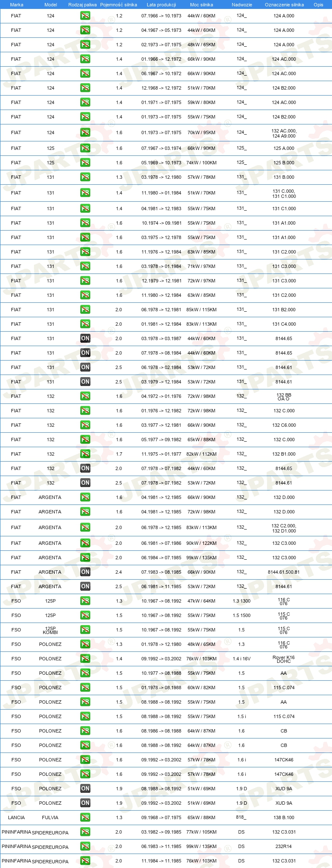Select body cell 1.5 1500
332x868 pixels.
click(242, 615)
